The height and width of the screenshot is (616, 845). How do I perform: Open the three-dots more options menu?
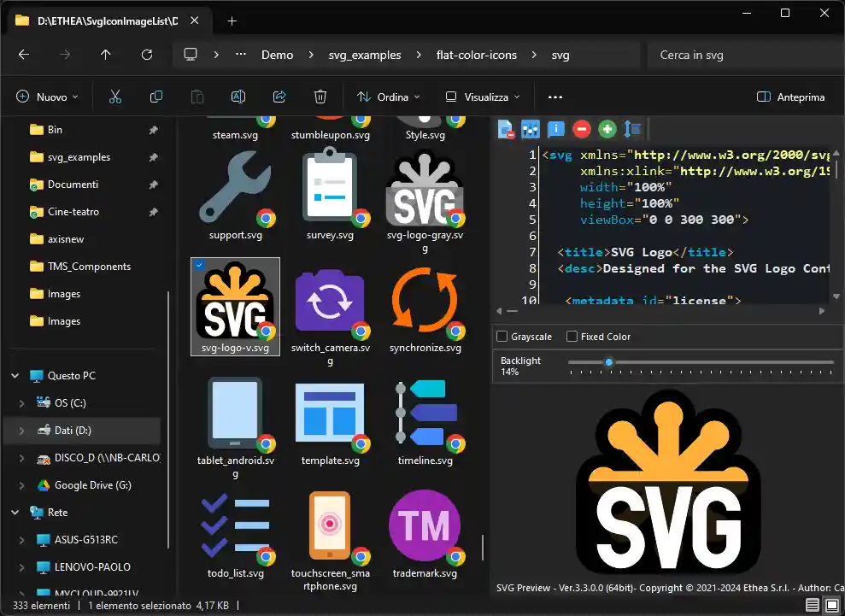[x=555, y=97]
